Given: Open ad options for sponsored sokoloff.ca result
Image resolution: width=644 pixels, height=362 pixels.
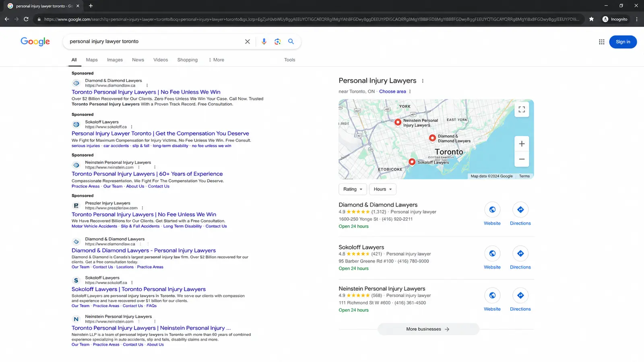Looking at the screenshot, I should tap(132, 127).
